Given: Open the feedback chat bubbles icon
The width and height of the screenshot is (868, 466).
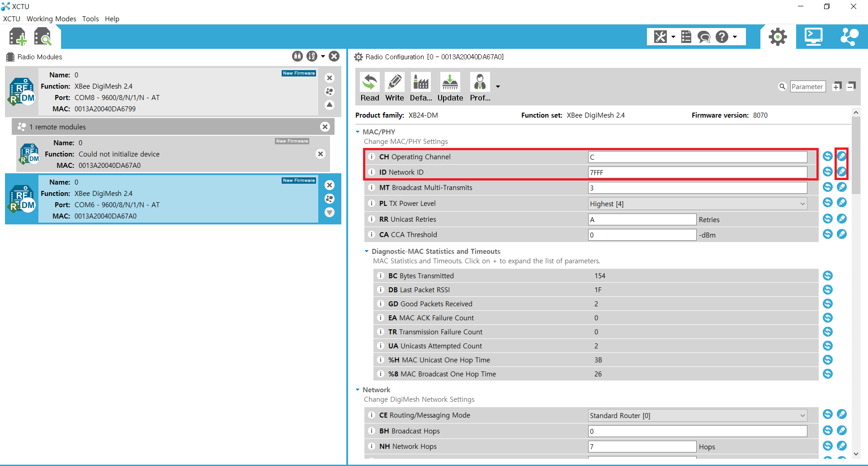Looking at the screenshot, I should (x=704, y=37).
